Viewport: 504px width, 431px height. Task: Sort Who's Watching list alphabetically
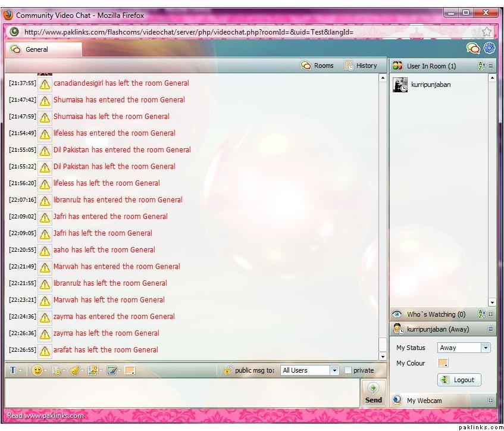(x=481, y=314)
